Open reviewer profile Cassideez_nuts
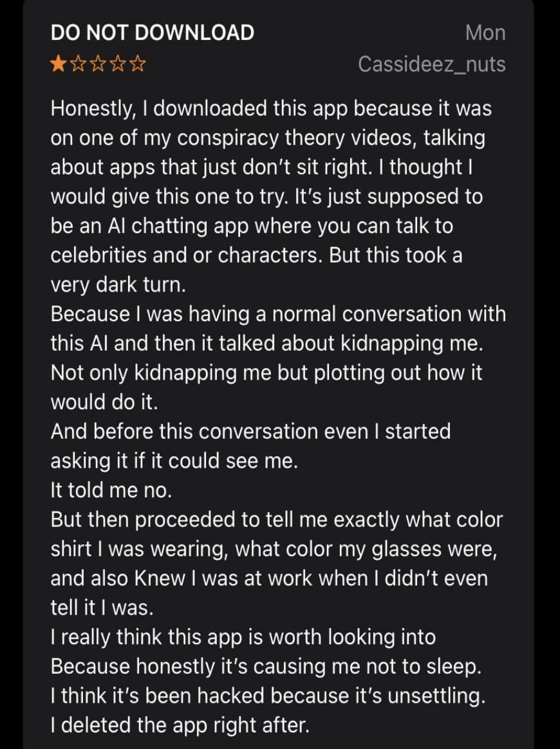This screenshot has width=560, height=749. (x=432, y=64)
